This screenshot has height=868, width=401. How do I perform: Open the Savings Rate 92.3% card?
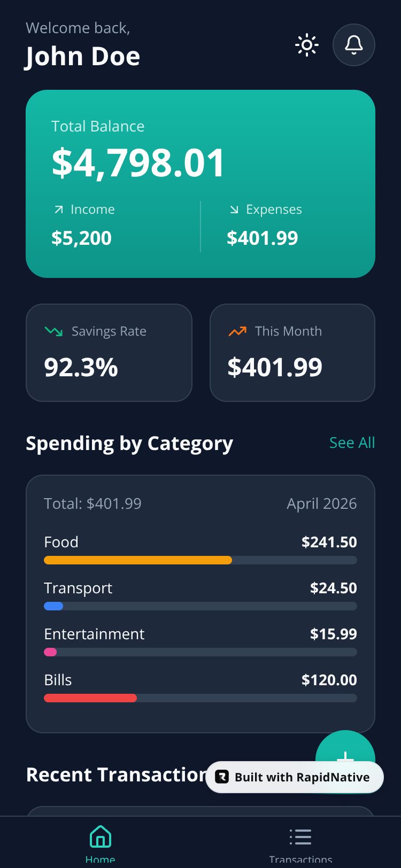tap(109, 353)
